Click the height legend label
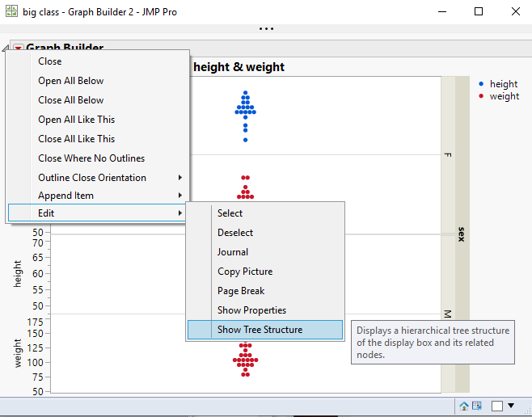 click(503, 84)
